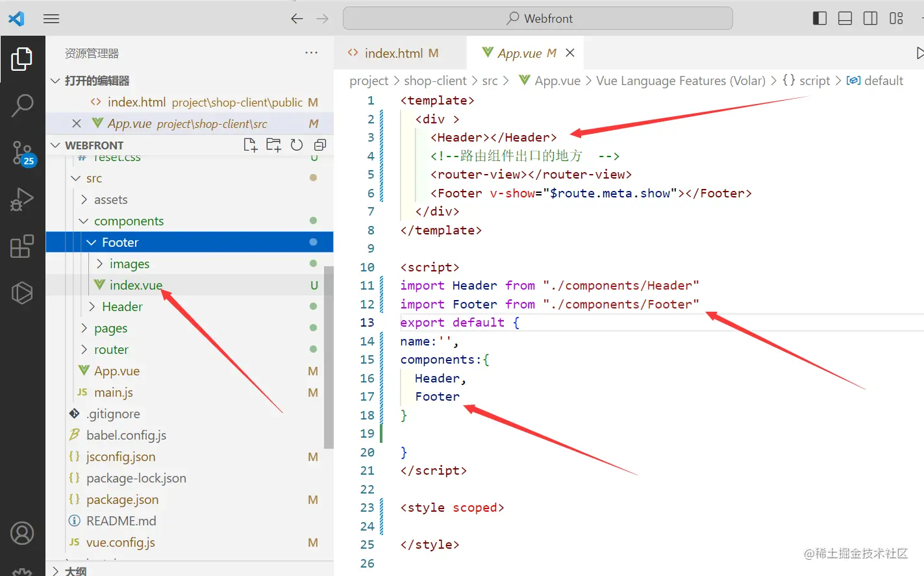924x576 pixels.
Task: Refresh the WEBFRONT explorer tree
Action: tap(297, 145)
